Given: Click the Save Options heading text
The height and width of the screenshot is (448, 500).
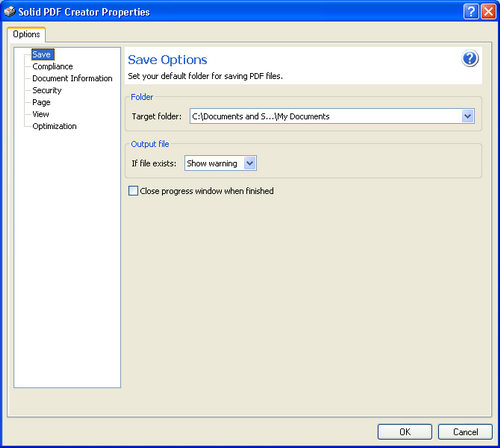Looking at the screenshot, I should click(x=168, y=60).
